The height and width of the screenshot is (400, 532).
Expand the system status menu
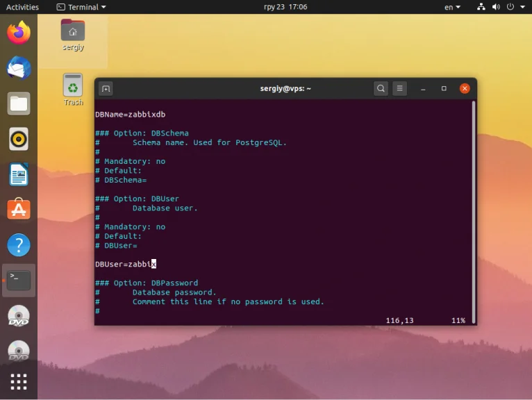(x=503, y=7)
